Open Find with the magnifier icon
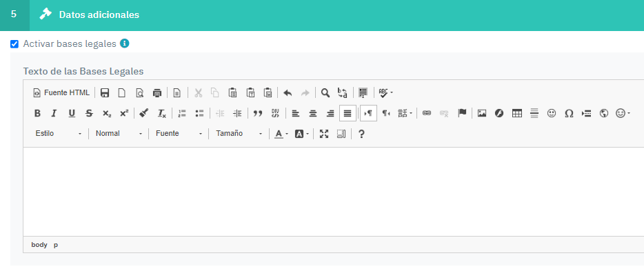The width and height of the screenshot is (644, 269). (x=325, y=93)
